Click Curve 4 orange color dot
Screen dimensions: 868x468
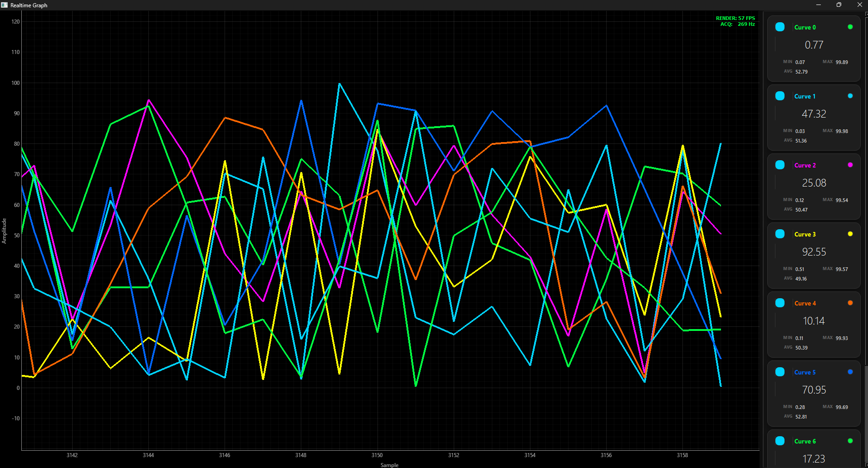[850, 303]
